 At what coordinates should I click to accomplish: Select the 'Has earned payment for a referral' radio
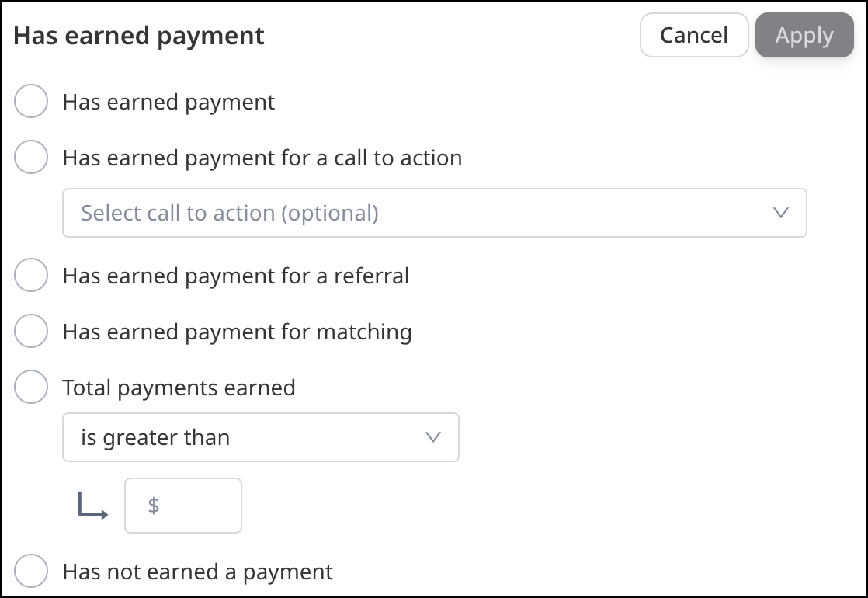coord(32,276)
